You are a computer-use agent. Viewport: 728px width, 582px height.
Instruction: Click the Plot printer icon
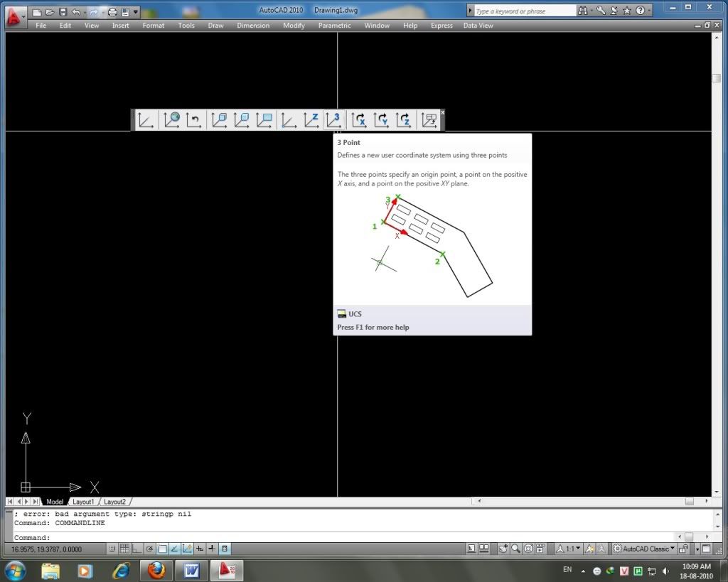[x=112, y=12]
